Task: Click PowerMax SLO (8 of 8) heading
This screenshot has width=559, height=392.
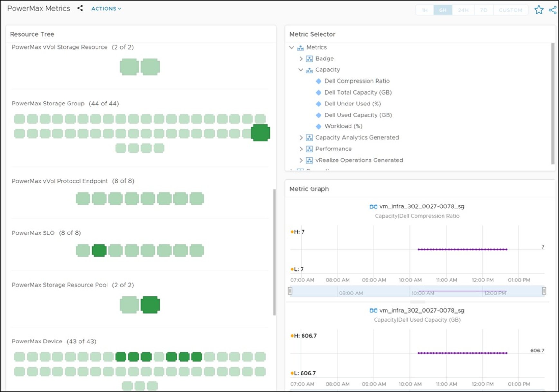Action: point(46,233)
